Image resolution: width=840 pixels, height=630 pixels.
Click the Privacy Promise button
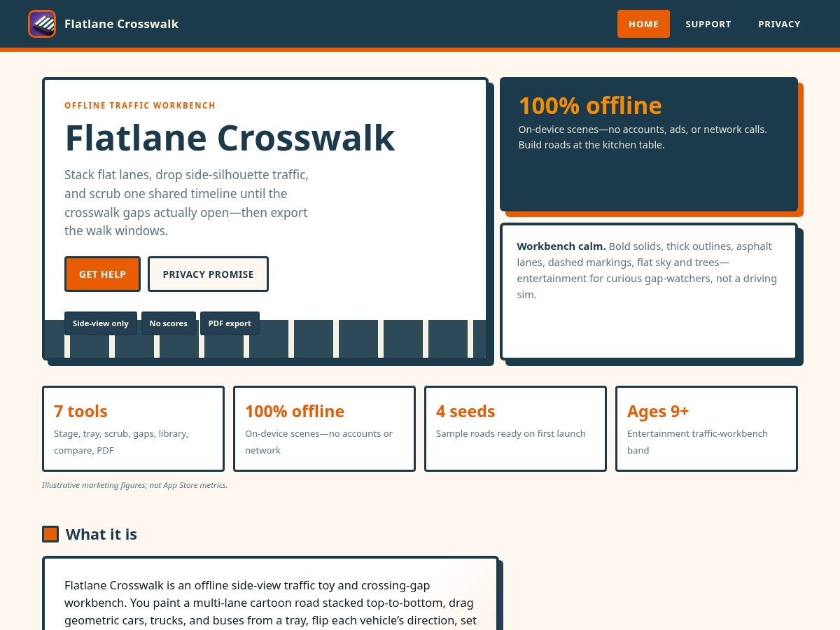(208, 274)
